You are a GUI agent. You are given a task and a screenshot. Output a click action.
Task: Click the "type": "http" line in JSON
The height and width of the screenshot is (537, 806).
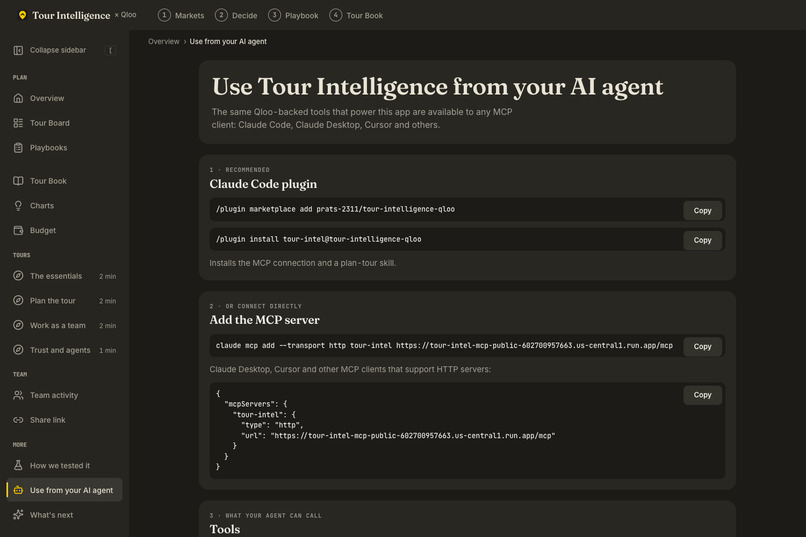point(272,425)
